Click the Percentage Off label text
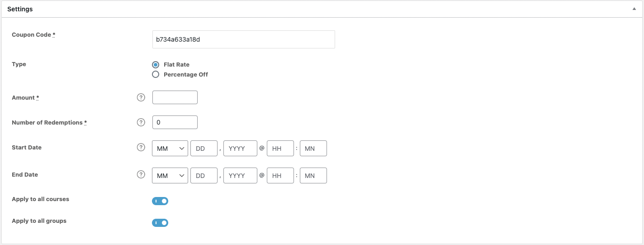 click(x=186, y=74)
